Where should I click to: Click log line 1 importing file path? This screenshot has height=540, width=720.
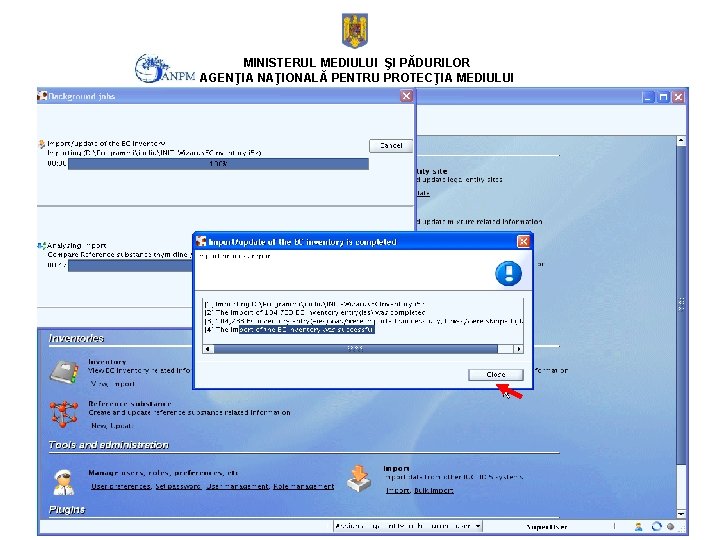(315, 304)
